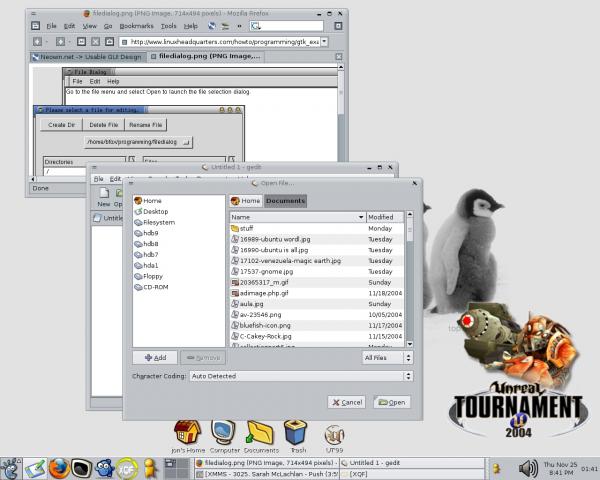This screenshot has width=600, height=480.
Task: Open the forward-button history dropdown arrow
Action: [x=69, y=42]
